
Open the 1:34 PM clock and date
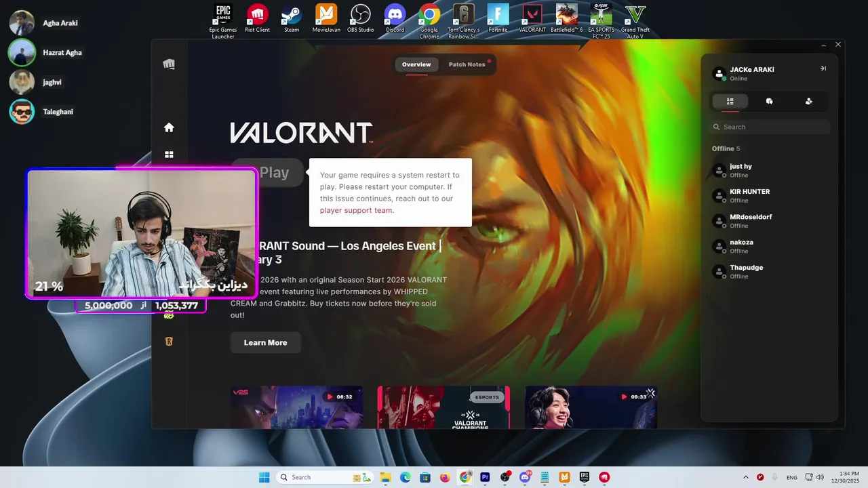click(x=845, y=477)
